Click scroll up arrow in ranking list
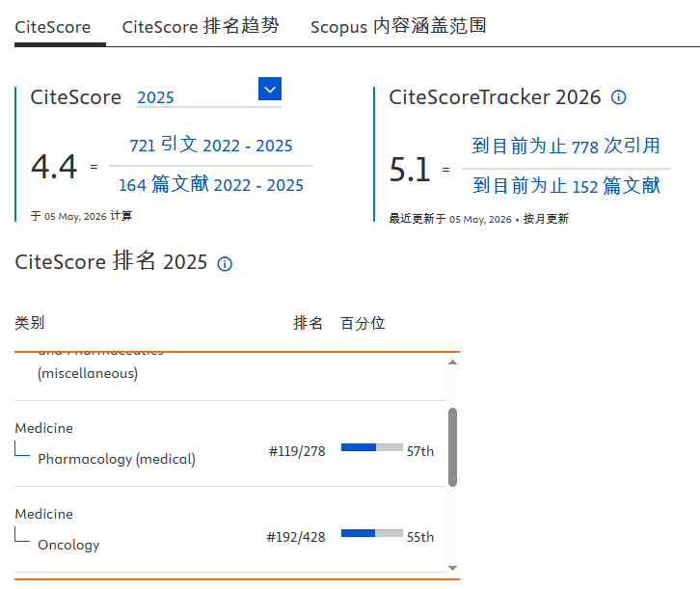The image size is (700, 589). [452, 362]
